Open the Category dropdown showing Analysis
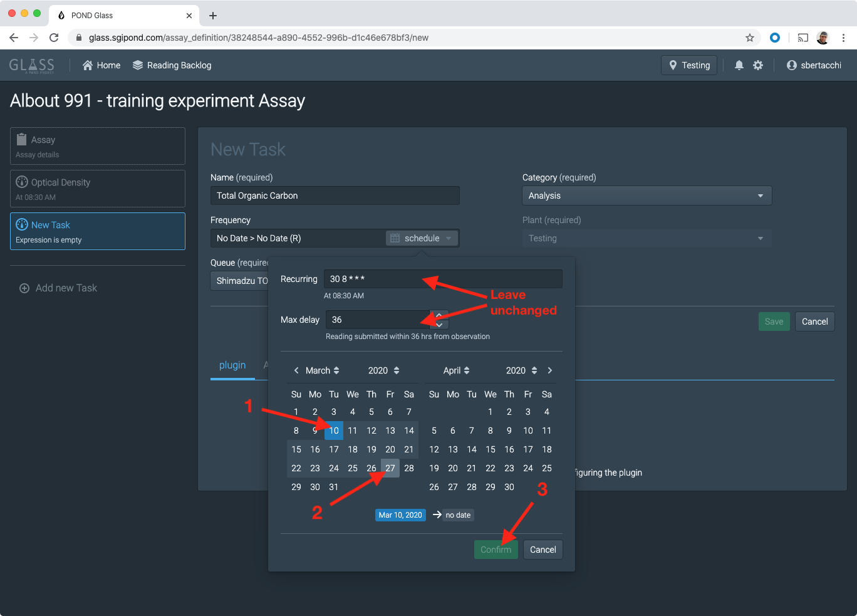The width and height of the screenshot is (857, 616). 646,196
